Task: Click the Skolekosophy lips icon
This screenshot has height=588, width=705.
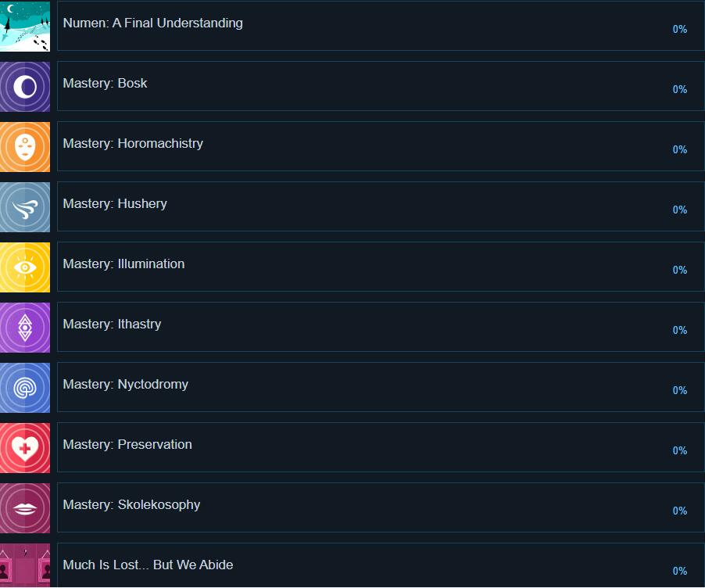Action: tap(25, 508)
